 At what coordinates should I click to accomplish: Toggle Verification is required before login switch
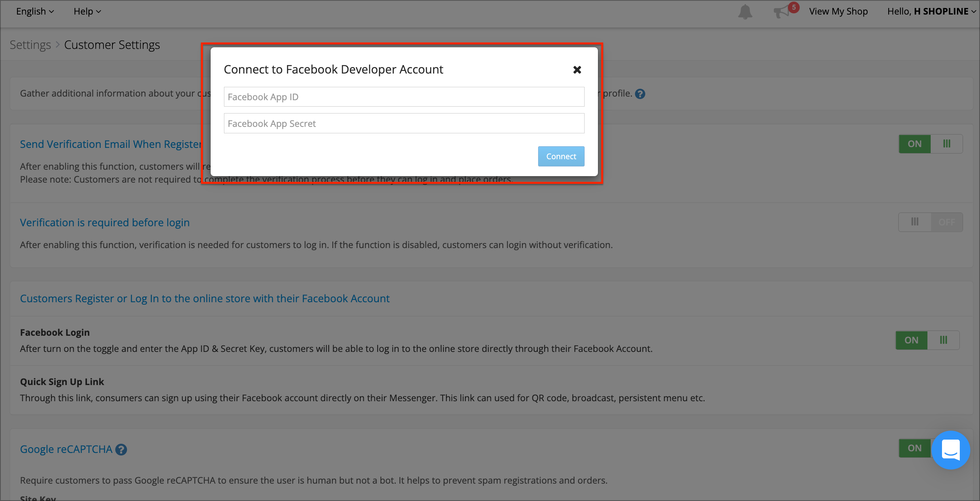click(930, 222)
